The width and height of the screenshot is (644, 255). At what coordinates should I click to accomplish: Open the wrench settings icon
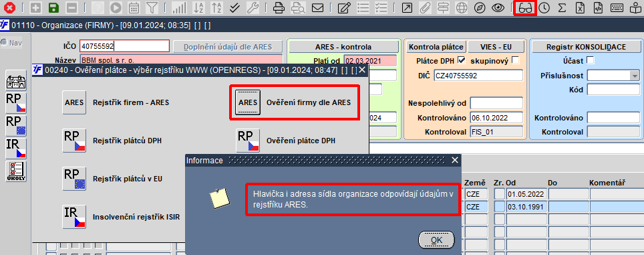pyautogui.click(x=253, y=7)
